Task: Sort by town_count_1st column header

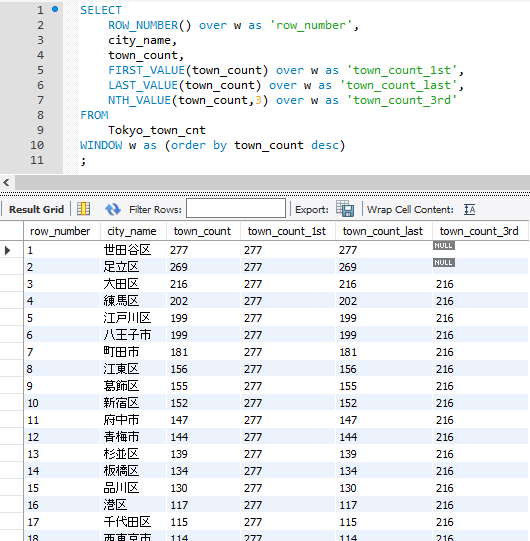Action: click(x=286, y=231)
